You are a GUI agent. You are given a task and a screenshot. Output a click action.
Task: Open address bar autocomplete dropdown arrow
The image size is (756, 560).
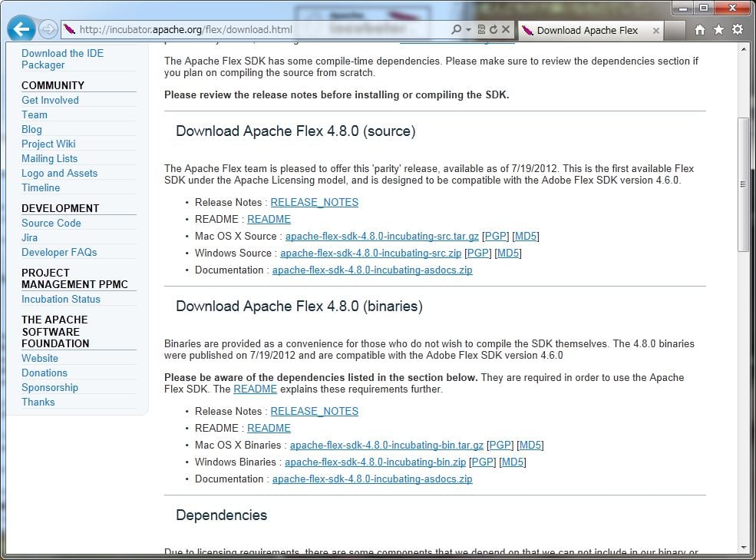click(468, 29)
